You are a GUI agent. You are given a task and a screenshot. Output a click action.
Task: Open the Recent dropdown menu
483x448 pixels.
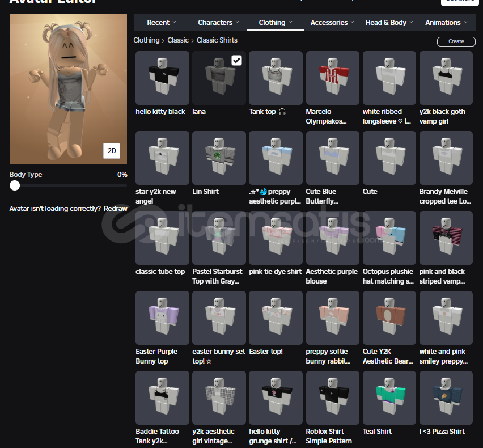click(x=162, y=23)
